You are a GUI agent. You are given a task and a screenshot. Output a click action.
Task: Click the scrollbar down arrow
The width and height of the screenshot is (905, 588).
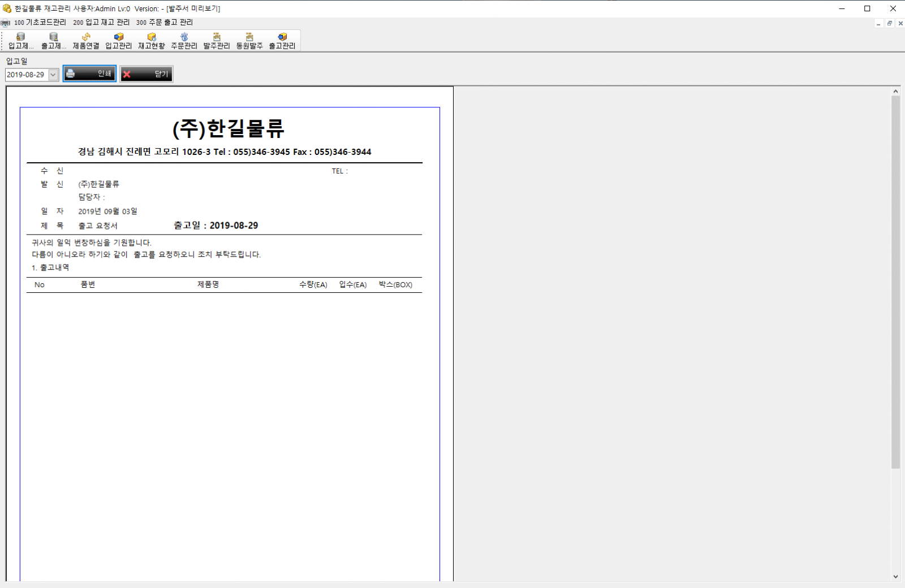point(895,577)
